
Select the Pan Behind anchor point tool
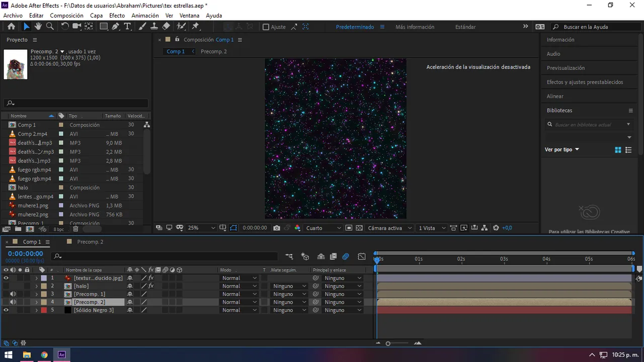tap(89, 27)
